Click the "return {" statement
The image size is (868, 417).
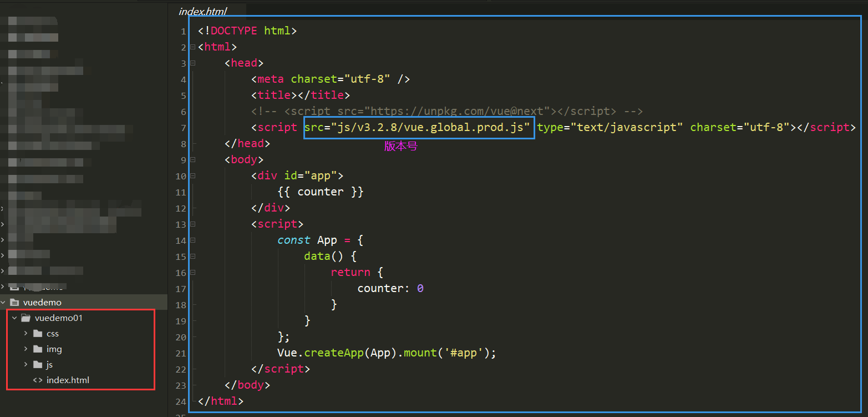click(x=357, y=273)
